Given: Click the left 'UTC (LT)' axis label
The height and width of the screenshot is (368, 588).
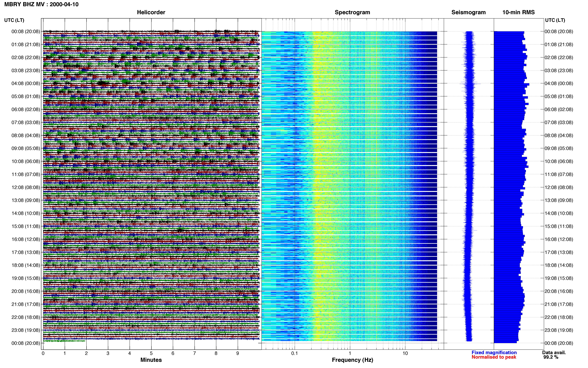Looking at the screenshot, I should tap(14, 20).
